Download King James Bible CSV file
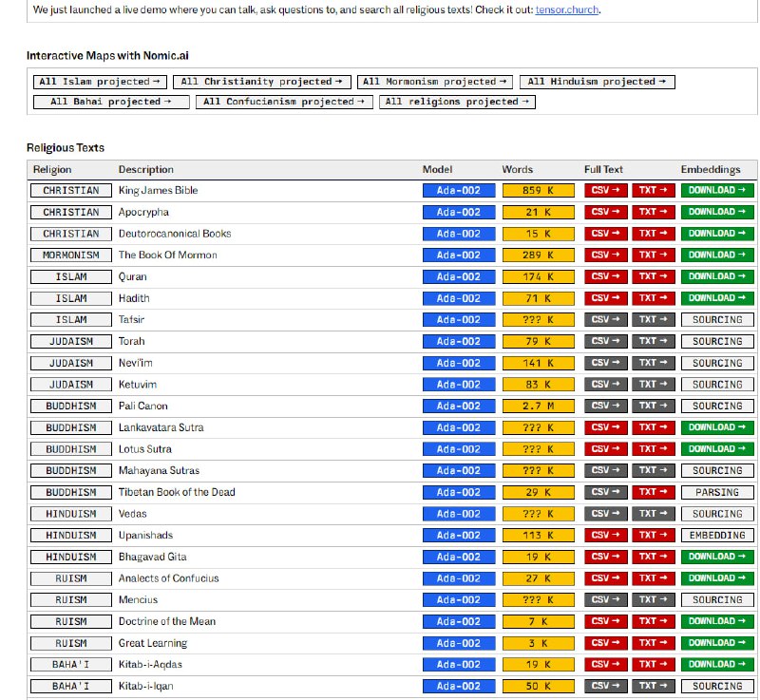Image resolution: width=760 pixels, height=700 pixels. tap(605, 191)
